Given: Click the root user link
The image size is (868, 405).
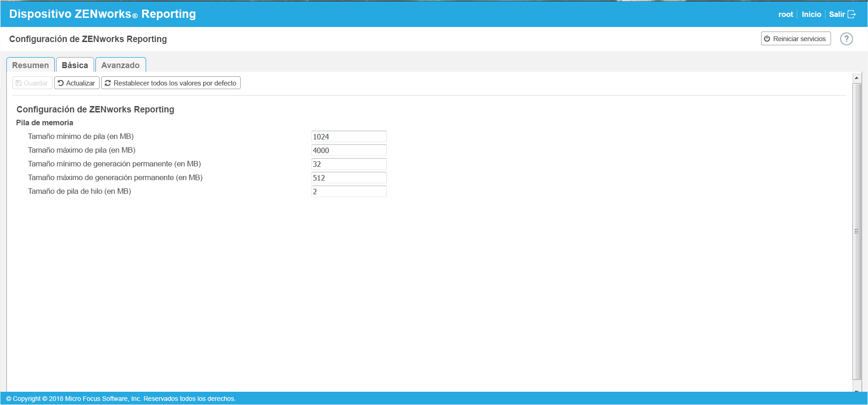Looking at the screenshot, I should coord(785,14).
